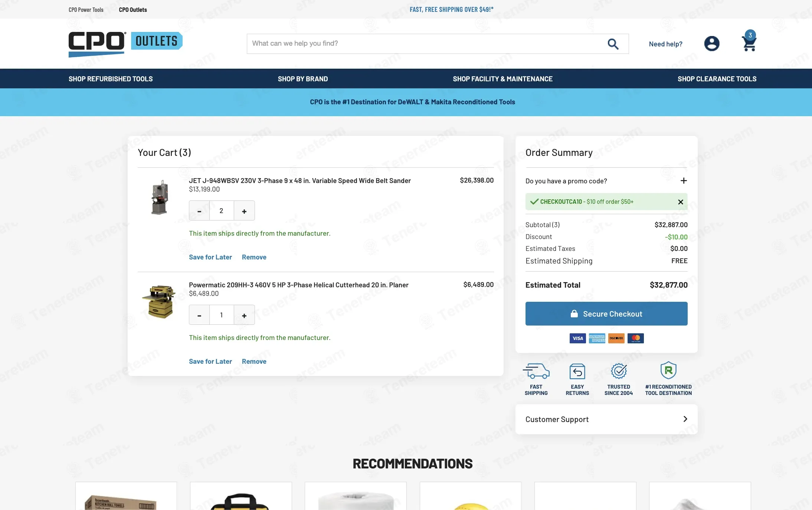812x510 pixels.
Task: Click the Discover card icon
Action: point(616,338)
